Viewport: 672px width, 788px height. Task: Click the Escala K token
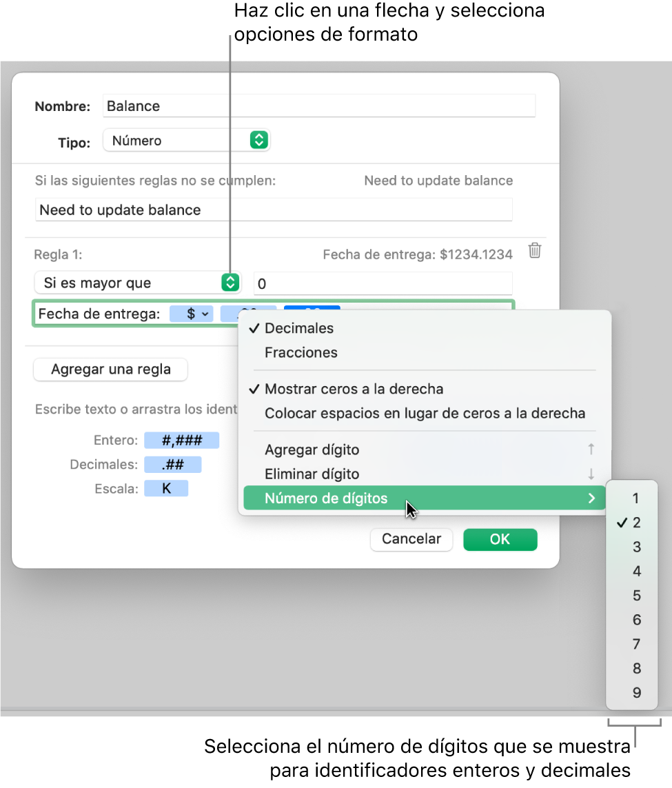click(x=166, y=489)
